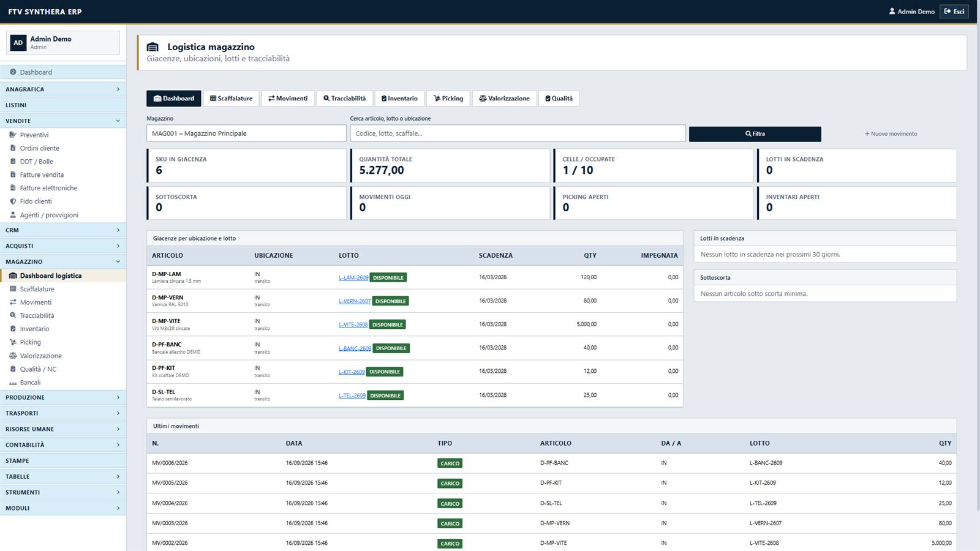Open Fido clienti shield icon entry
The width and height of the screenshot is (980, 551).
click(x=13, y=201)
